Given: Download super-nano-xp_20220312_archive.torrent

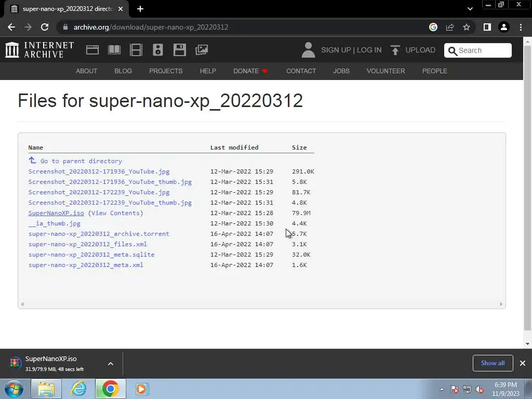Looking at the screenshot, I should coord(99,234).
